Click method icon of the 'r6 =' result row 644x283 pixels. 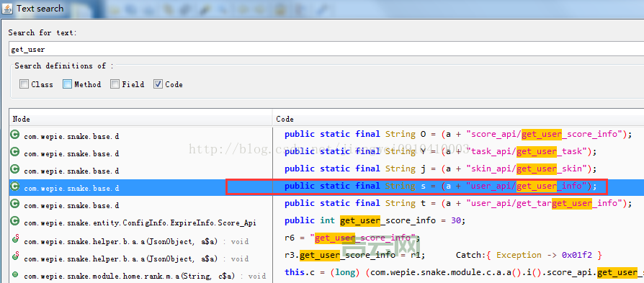click(x=15, y=239)
